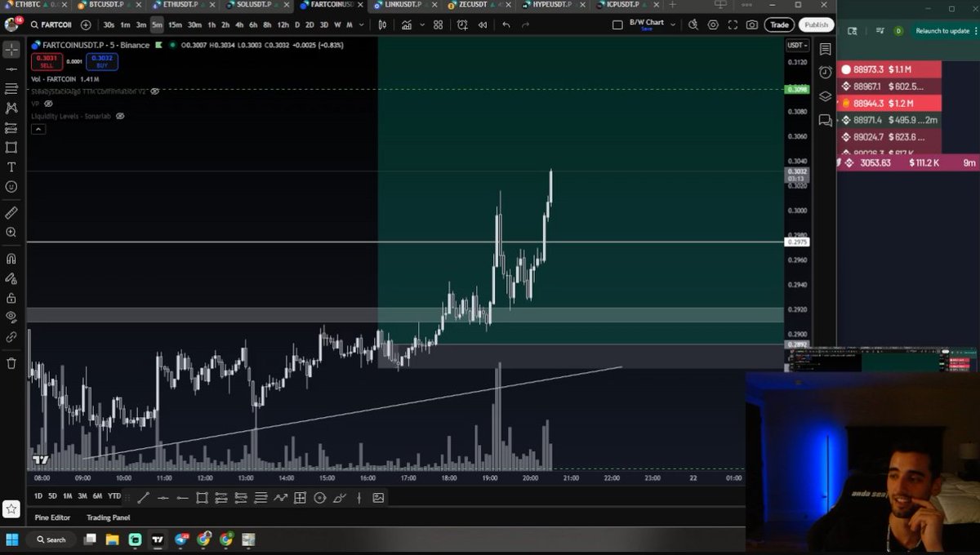Click the trash Remove objects icon
Screen dimensions: 980x555
click(x=11, y=363)
